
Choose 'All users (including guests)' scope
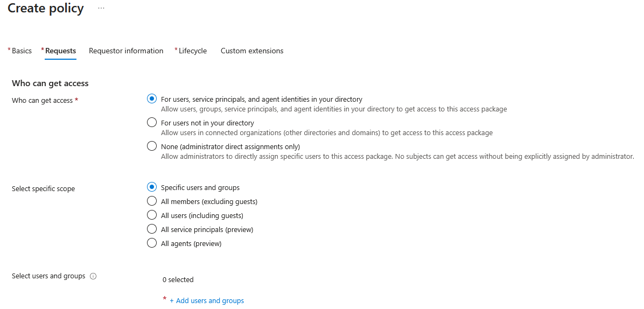pos(152,215)
